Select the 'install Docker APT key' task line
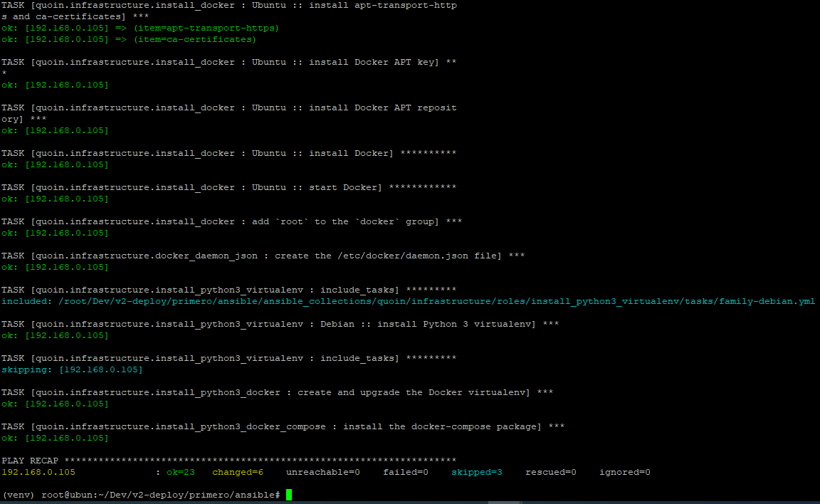Image resolution: width=820 pixels, height=504 pixels. click(x=228, y=62)
